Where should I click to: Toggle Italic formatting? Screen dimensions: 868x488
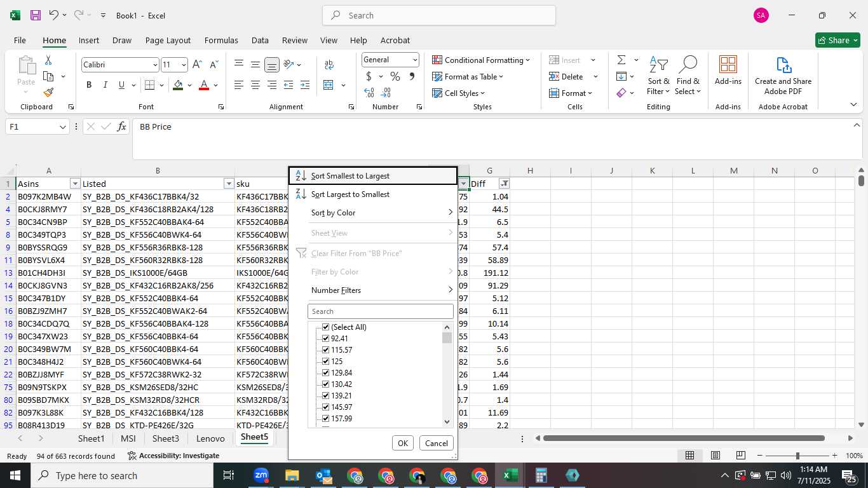click(x=105, y=85)
